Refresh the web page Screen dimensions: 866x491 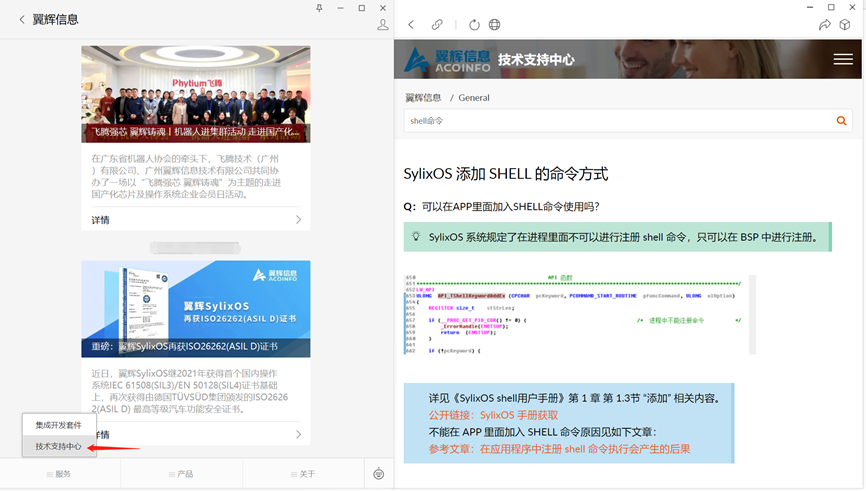474,25
